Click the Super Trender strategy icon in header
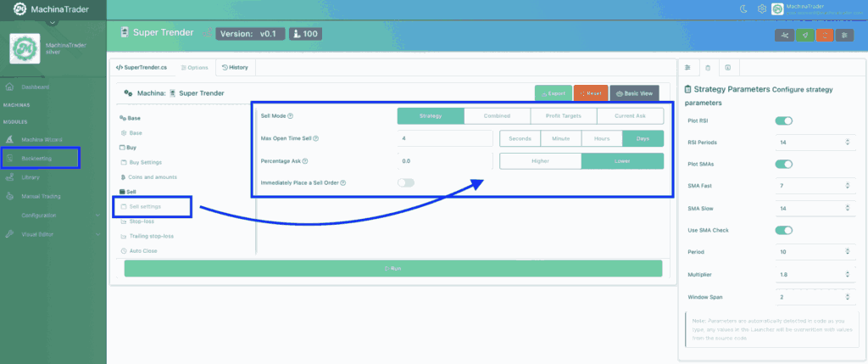 point(125,32)
